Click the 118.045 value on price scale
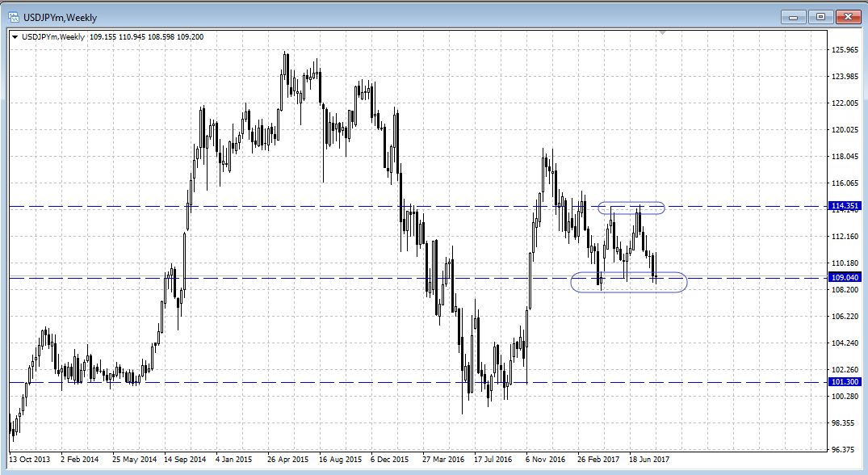 click(x=845, y=157)
